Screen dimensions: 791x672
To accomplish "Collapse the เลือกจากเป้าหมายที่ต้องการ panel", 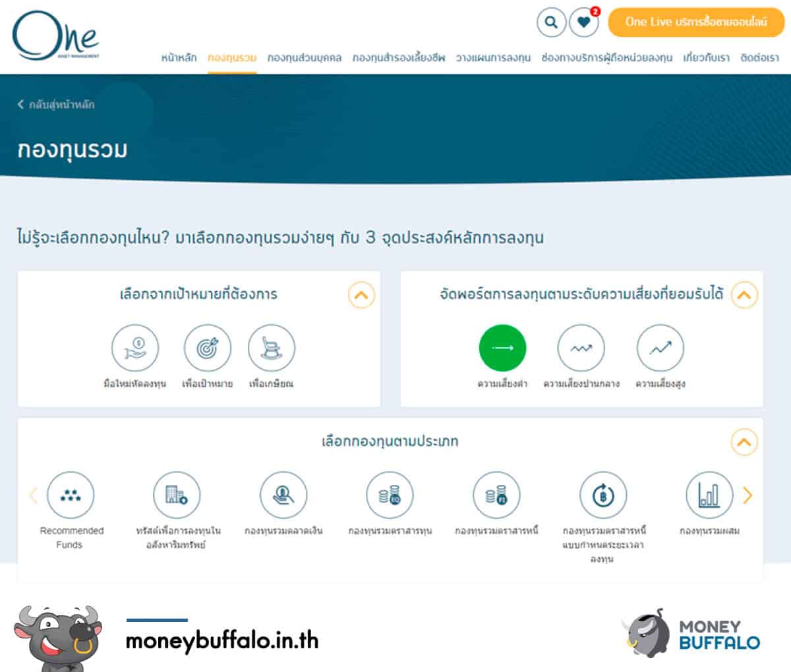I will click(361, 295).
